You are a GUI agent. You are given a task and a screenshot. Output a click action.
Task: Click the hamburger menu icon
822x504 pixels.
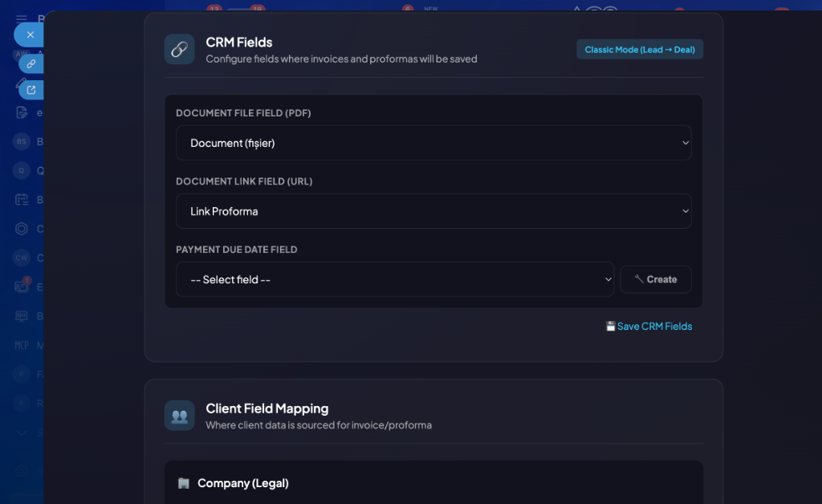click(22, 18)
